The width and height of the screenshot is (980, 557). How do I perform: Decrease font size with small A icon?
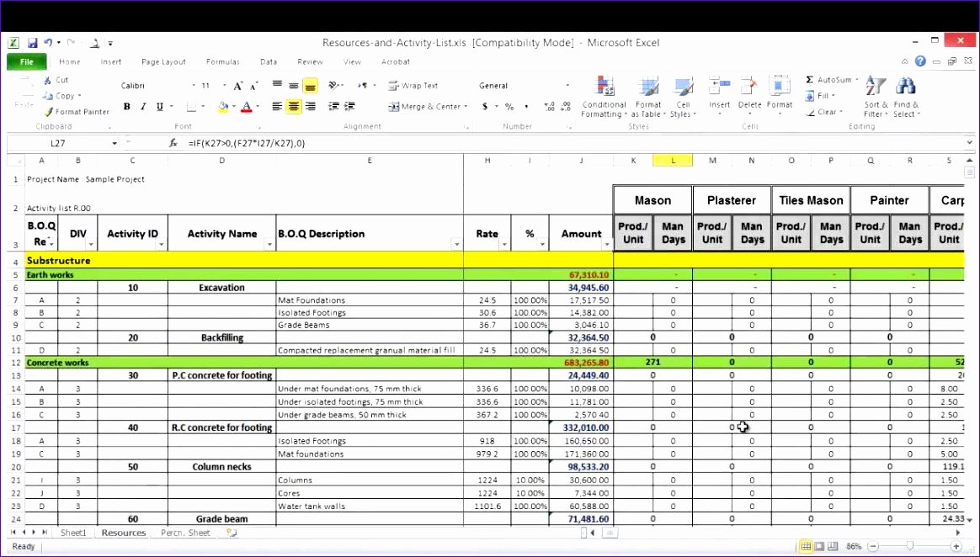coord(253,86)
